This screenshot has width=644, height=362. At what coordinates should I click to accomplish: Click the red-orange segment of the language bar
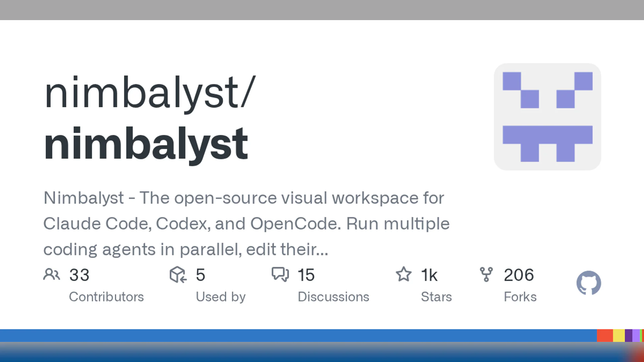605,336
